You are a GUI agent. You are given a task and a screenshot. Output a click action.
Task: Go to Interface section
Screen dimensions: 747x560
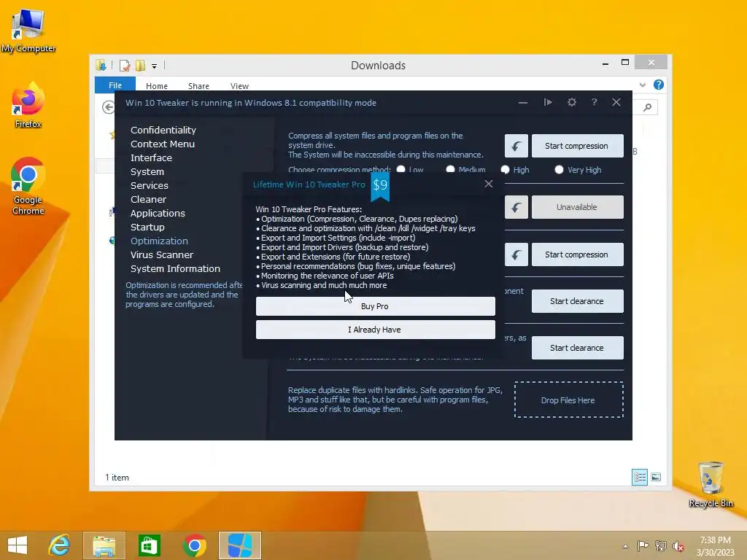click(151, 157)
